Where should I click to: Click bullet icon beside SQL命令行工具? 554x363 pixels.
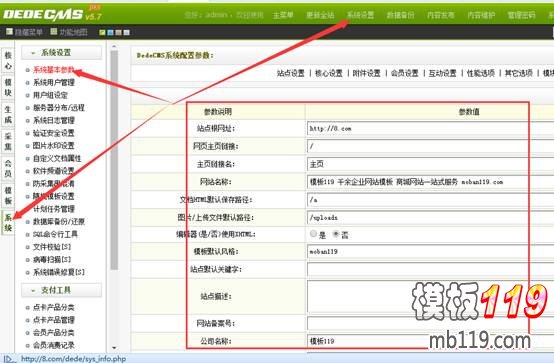click(28, 234)
